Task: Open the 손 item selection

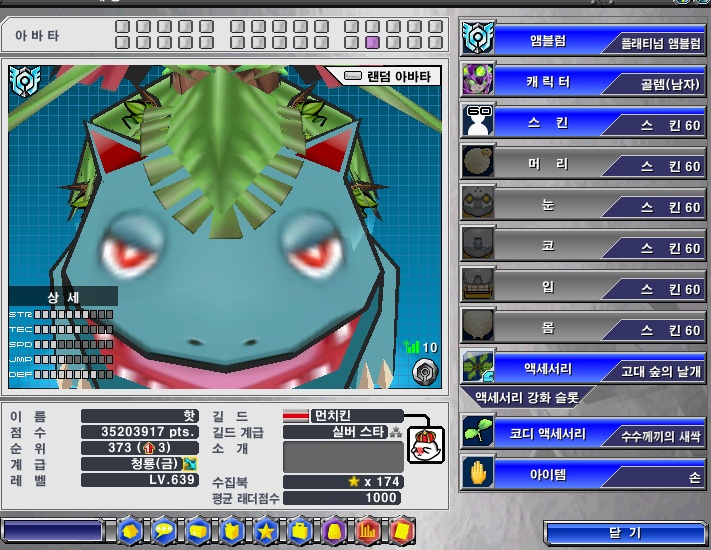Action: pos(653,477)
